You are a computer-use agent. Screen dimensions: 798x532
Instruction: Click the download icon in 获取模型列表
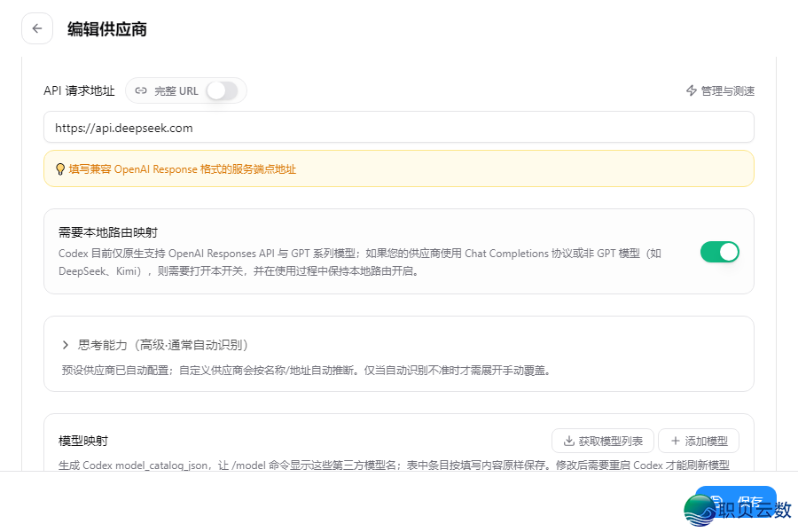569,441
